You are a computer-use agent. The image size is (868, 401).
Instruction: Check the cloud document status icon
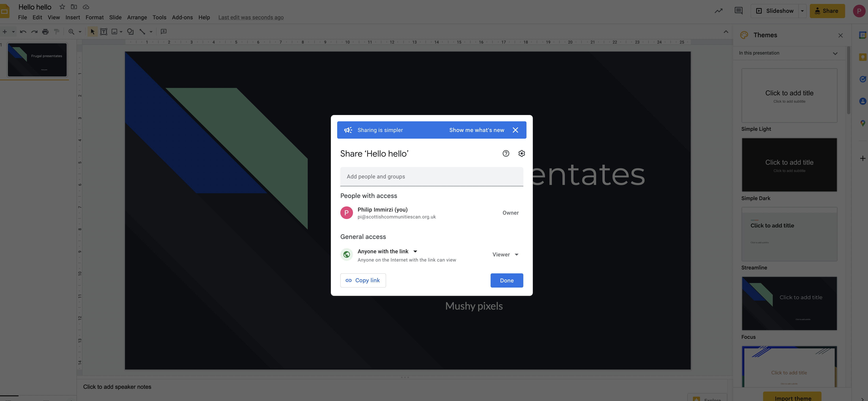[86, 7]
